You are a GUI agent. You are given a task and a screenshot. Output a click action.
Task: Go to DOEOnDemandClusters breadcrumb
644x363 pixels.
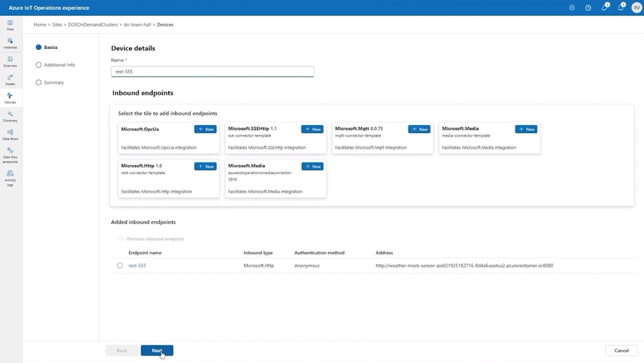tap(93, 25)
